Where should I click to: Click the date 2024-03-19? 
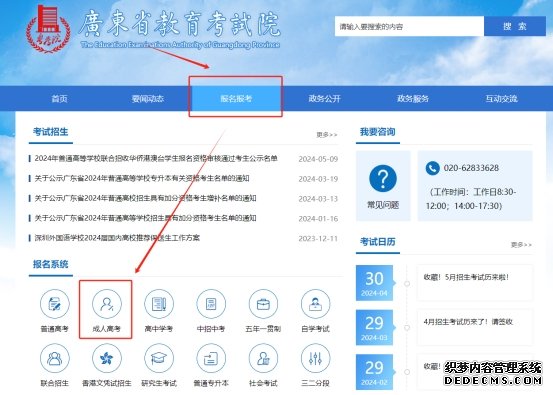(318, 179)
